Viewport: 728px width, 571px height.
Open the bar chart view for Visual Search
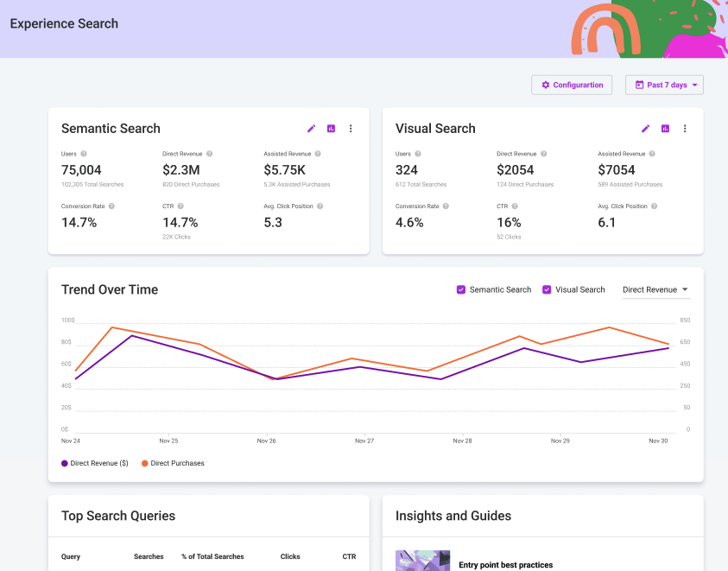(665, 128)
